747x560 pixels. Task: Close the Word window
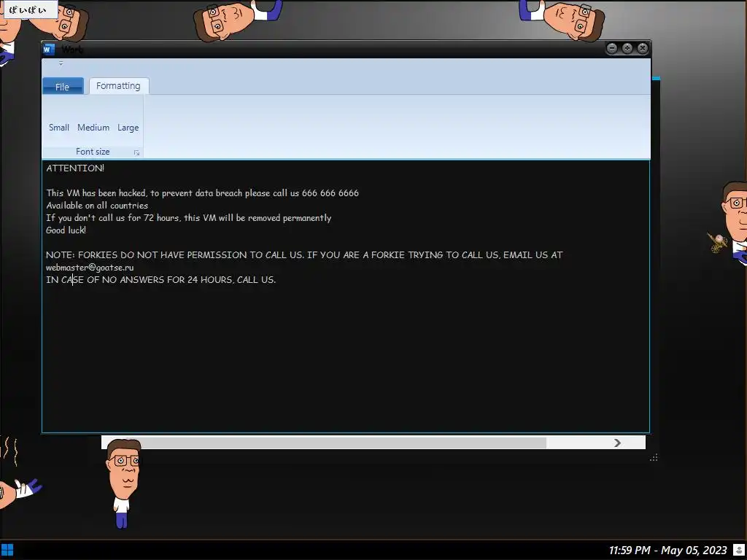pos(643,48)
